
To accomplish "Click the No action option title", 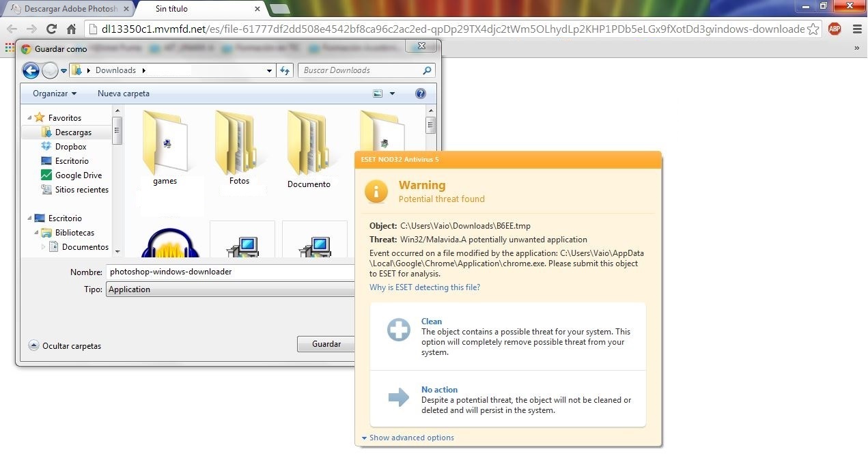I will point(439,390).
